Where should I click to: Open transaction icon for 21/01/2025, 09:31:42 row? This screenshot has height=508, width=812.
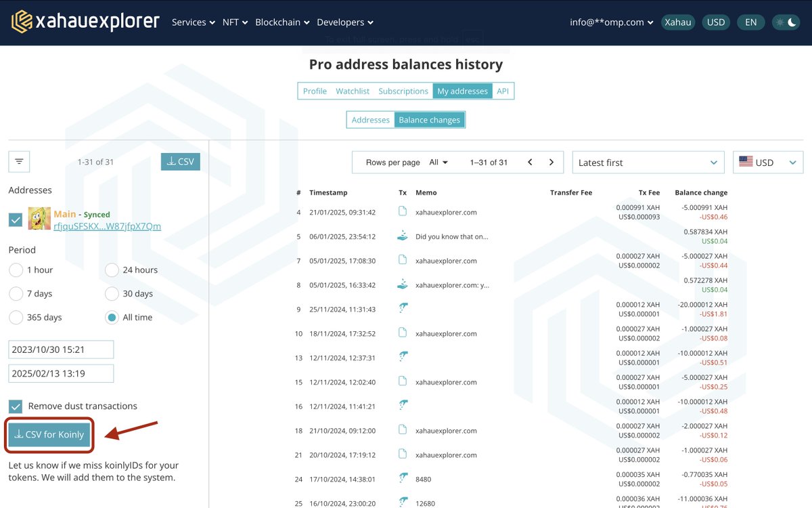(x=403, y=211)
